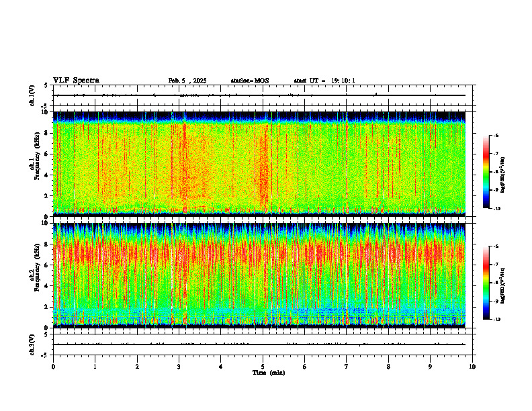Click the time axis tick label "0"
The height and width of the screenshot is (411, 532).
[x=53, y=367]
